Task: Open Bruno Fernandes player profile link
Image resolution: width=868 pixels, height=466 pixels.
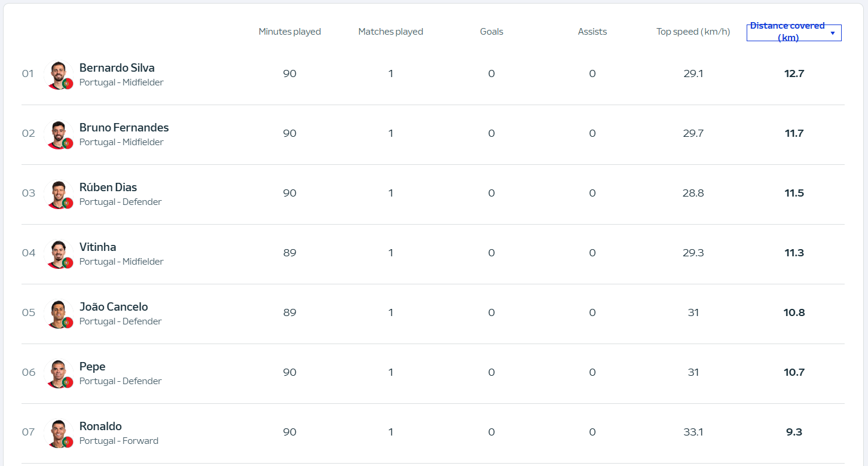Action: (x=124, y=127)
